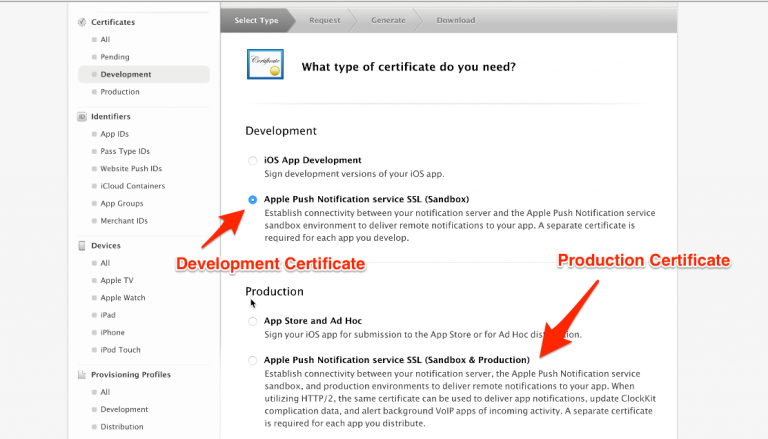The image size is (768, 439).
Task: Click 'Sign development versions of your iOS app.' text
Action: pyautogui.click(x=354, y=174)
